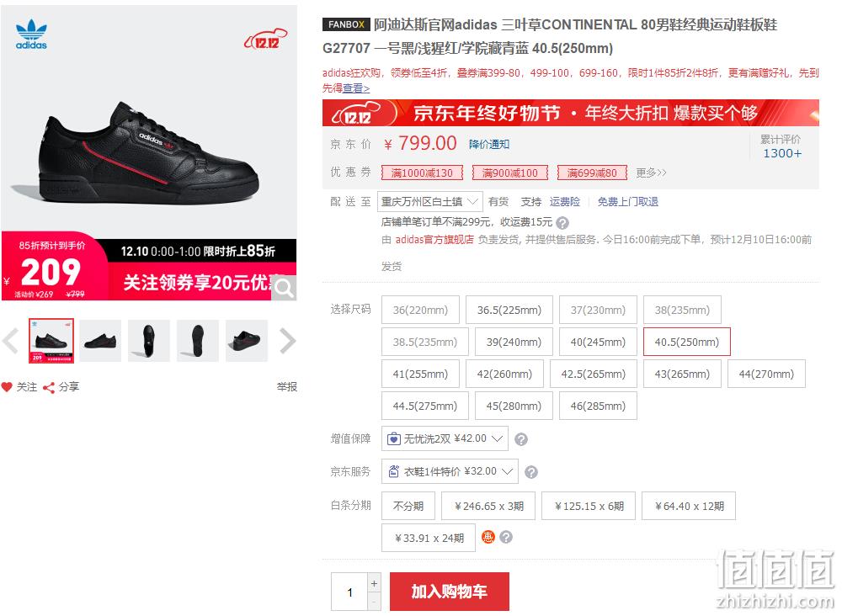Open the 降价通知 price alert link
This screenshot has width=842, height=616.
pyautogui.click(x=489, y=145)
